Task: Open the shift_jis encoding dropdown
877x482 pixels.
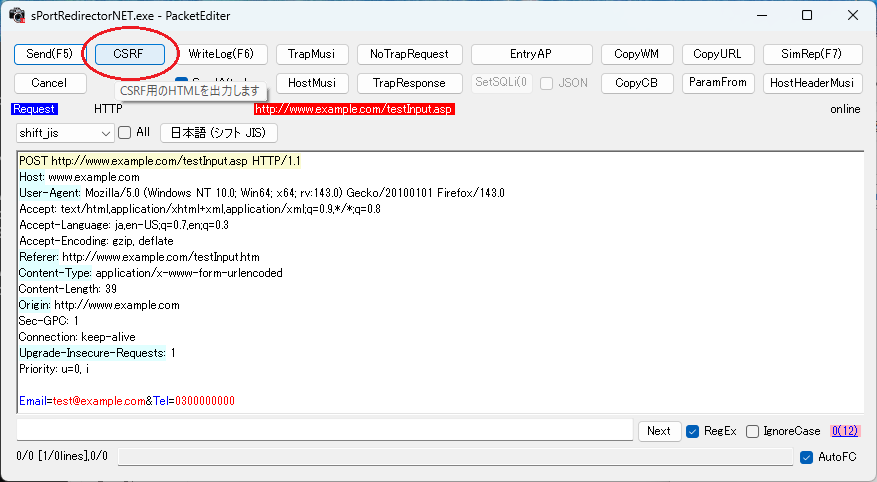Action: (x=65, y=133)
